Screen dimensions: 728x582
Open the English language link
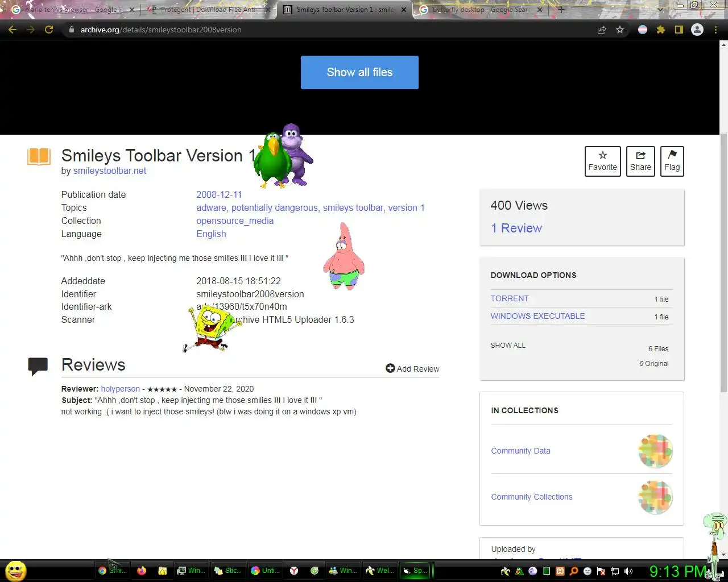(x=211, y=234)
